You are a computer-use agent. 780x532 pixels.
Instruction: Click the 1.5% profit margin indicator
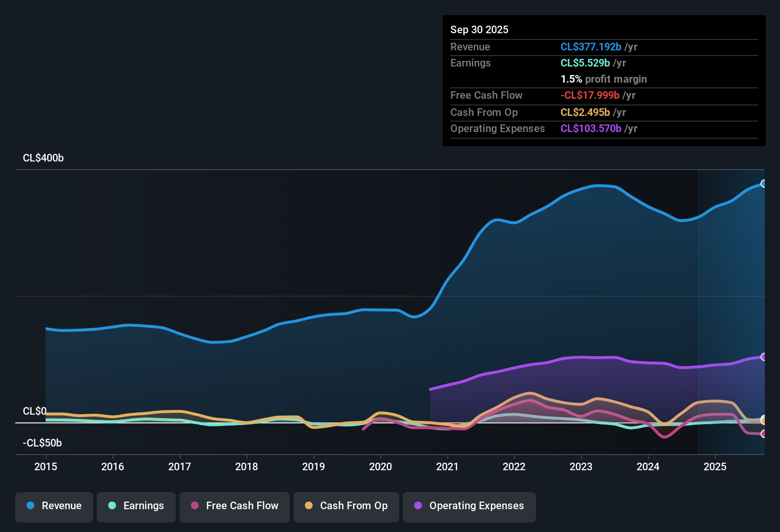point(604,79)
